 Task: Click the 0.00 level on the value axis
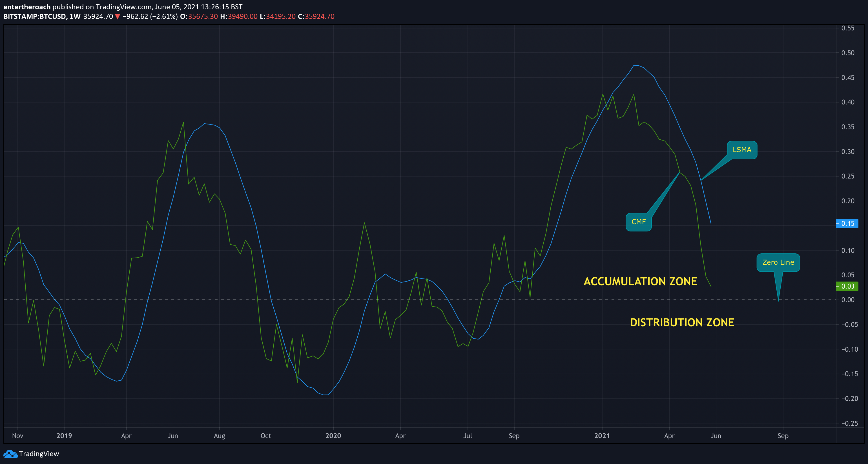tap(848, 300)
